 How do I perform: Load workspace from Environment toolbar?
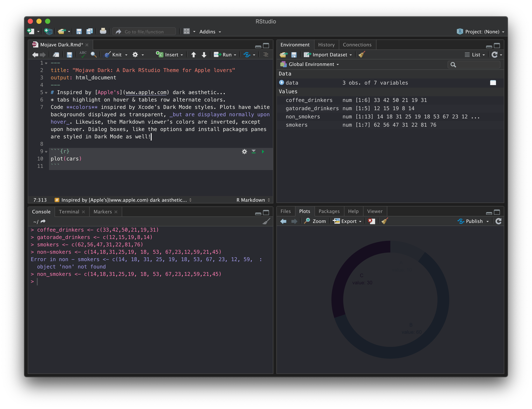(284, 55)
